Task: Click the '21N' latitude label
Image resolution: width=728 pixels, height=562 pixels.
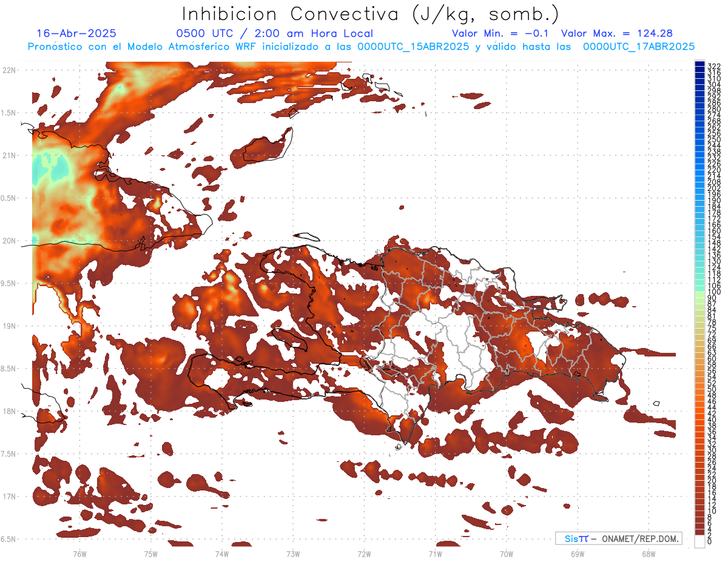Action: tap(10, 155)
